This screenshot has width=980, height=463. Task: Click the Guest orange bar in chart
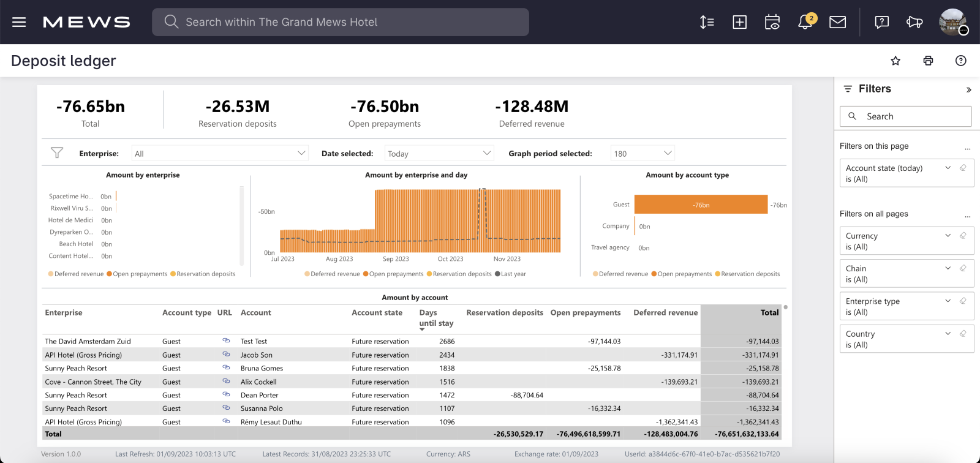tap(701, 205)
